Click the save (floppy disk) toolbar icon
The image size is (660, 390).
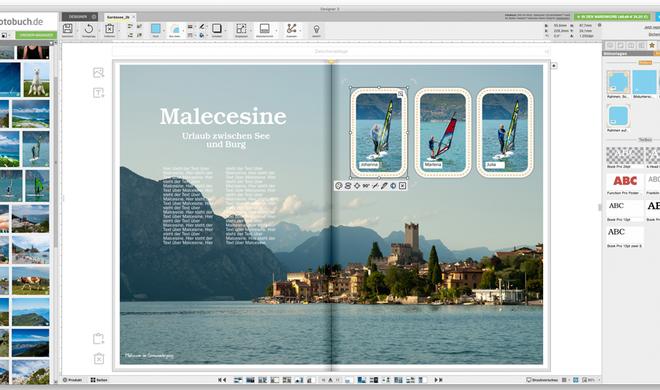(x=68, y=29)
